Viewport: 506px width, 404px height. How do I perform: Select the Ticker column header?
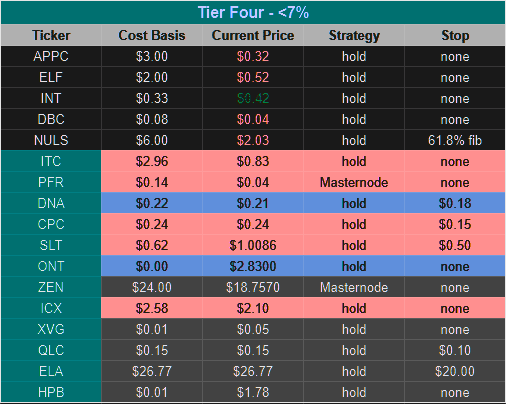click(51, 35)
